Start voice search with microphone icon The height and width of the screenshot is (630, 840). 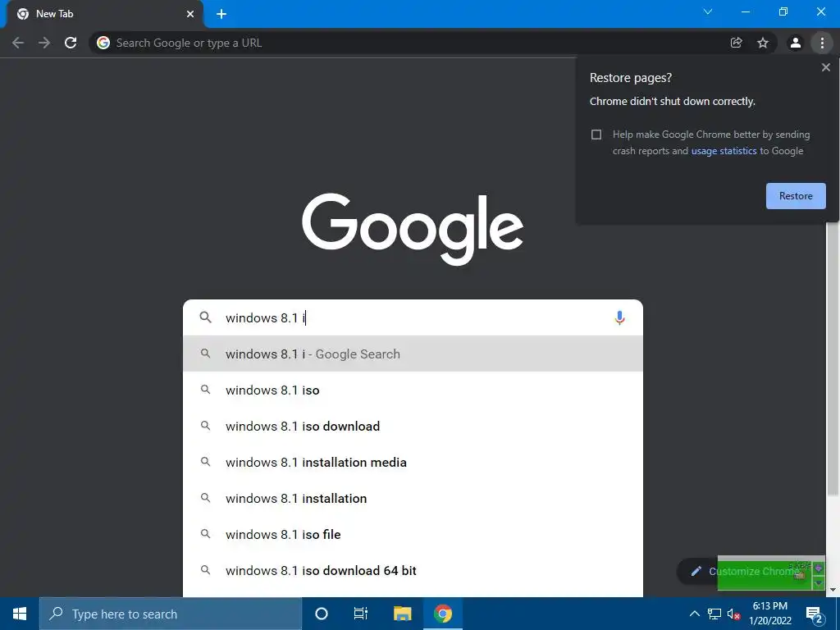(x=619, y=317)
